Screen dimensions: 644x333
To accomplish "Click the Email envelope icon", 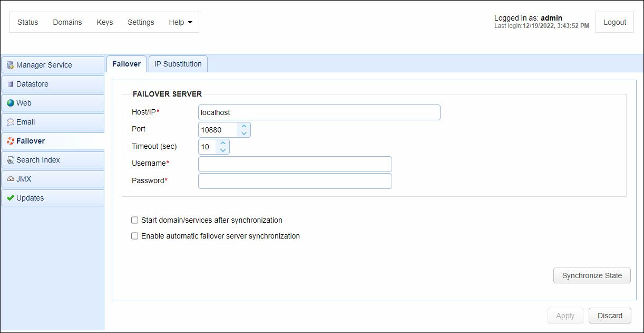I will point(11,122).
